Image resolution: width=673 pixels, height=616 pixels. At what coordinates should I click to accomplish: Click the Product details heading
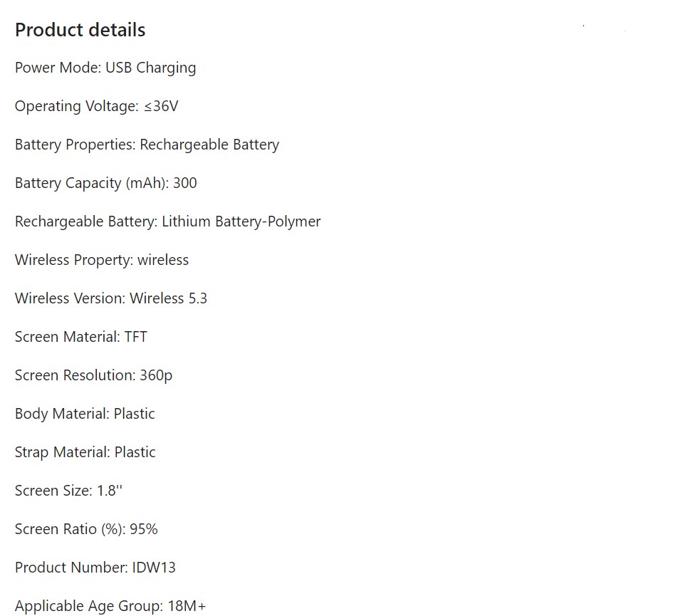(x=80, y=30)
